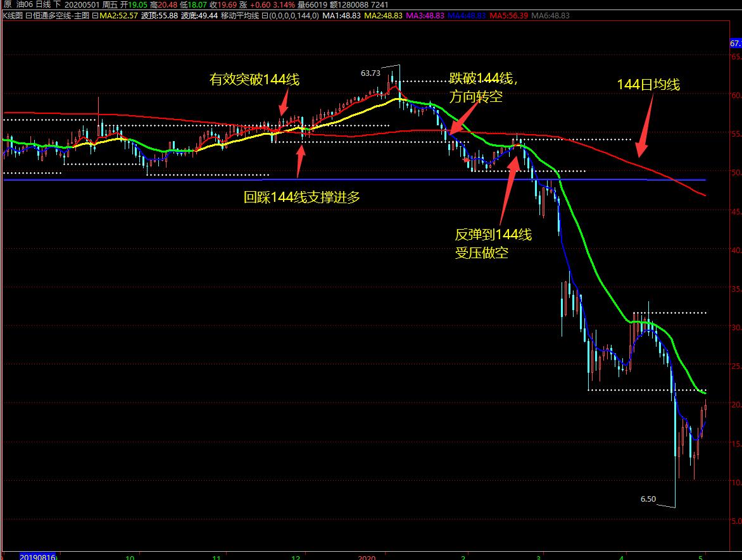Click the red MA5:56.39 legend entry
Image resolution: width=742 pixels, height=560 pixels.
pyautogui.click(x=509, y=16)
